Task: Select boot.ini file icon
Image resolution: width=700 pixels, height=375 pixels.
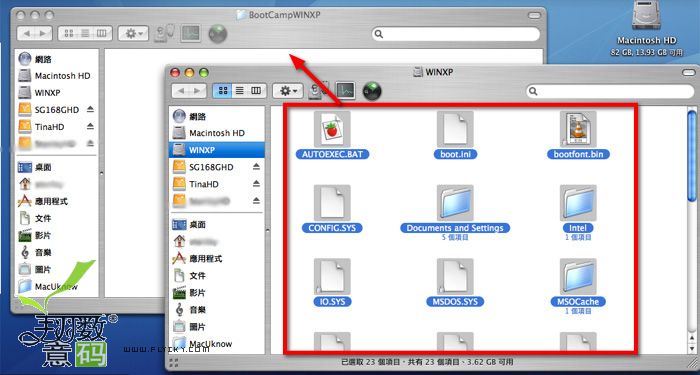Action: click(455, 129)
